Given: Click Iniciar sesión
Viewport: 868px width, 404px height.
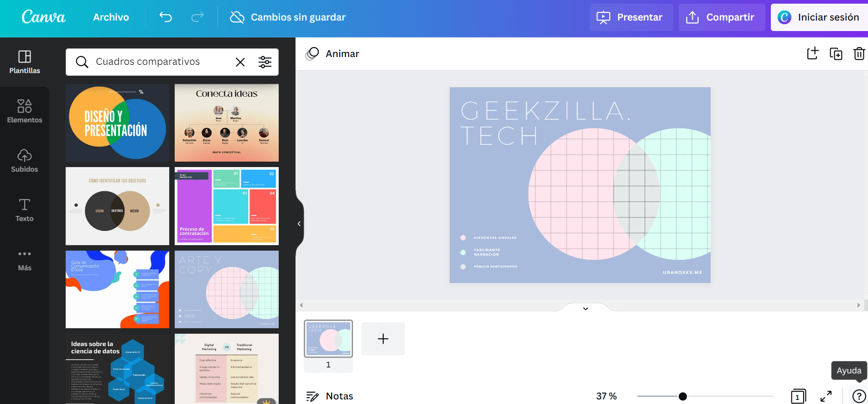Looking at the screenshot, I should coord(819,17).
